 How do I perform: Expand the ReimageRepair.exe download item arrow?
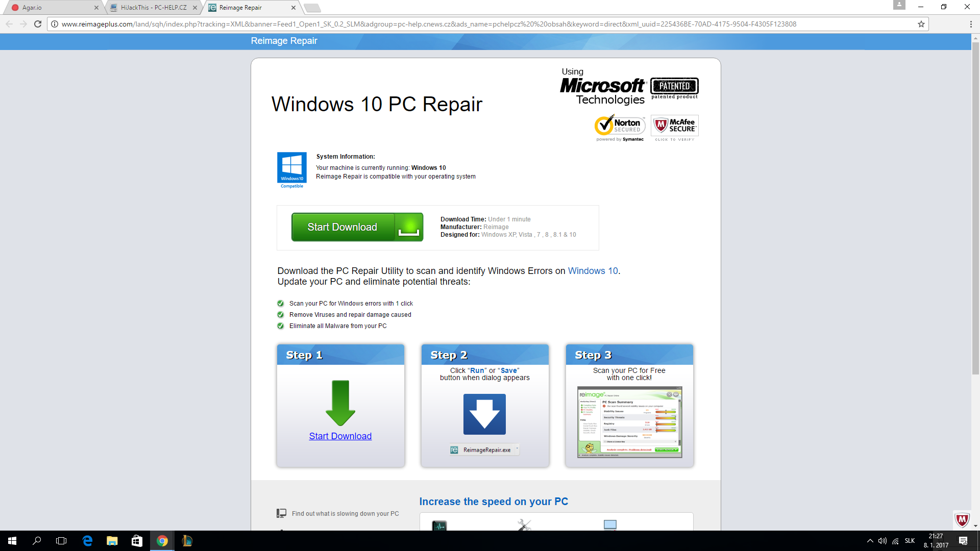click(x=517, y=449)
